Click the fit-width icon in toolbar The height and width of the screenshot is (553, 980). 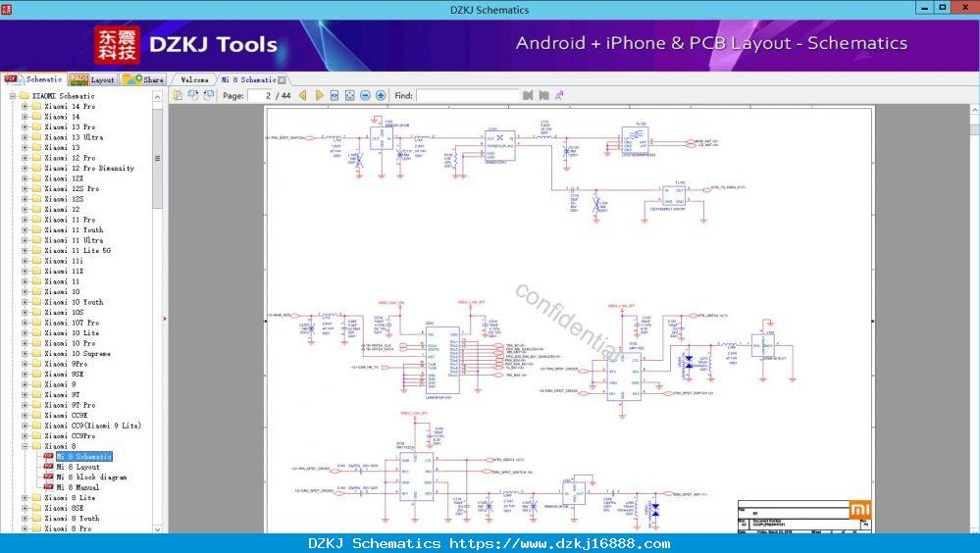click(335, 96)
